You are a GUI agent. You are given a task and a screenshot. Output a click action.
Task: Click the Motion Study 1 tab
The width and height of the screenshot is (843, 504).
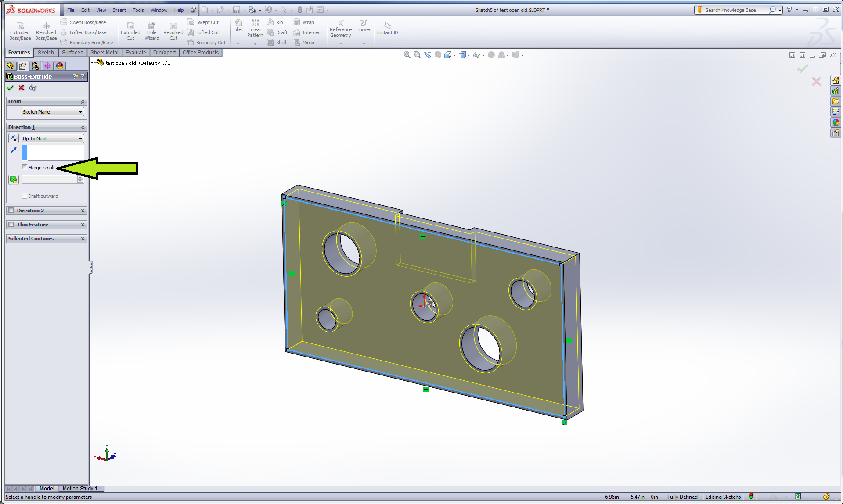click(x=80, y=489)
